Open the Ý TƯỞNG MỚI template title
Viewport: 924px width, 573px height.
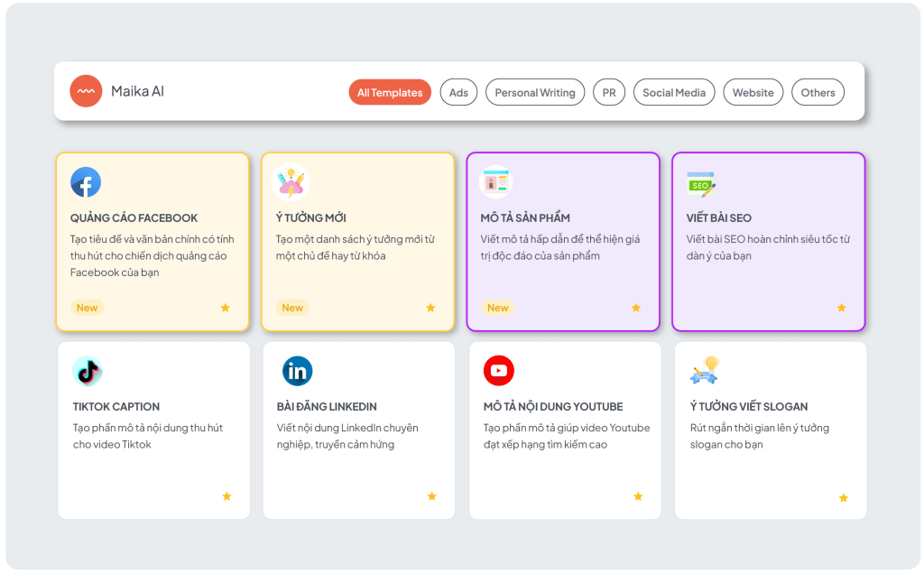[x=311, y=218]
